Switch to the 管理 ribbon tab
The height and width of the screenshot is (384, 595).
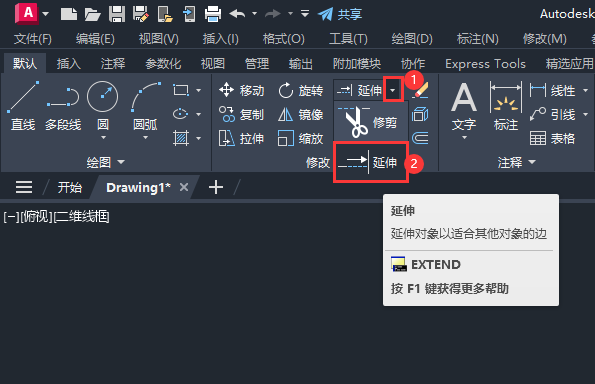click(257, 63)
